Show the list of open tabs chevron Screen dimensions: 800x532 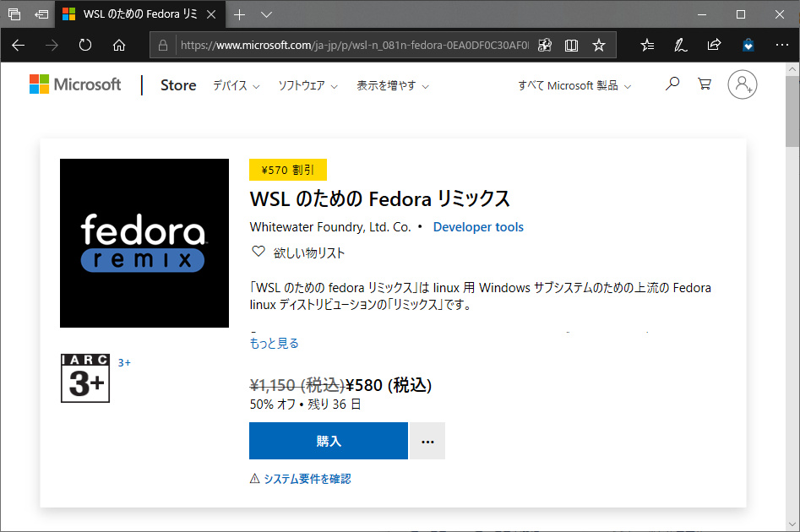(x=266, y=14)
